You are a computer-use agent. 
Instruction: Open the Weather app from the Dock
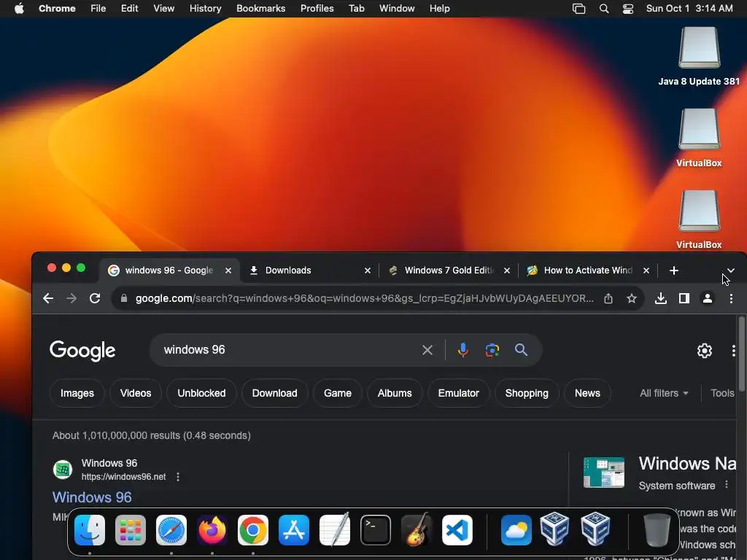tap(516, 530)
